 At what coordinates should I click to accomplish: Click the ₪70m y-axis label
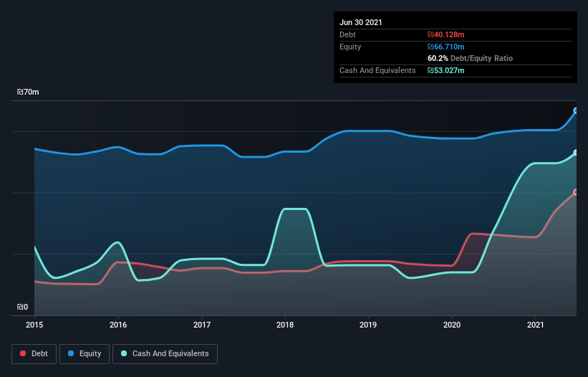pos(28,92)
